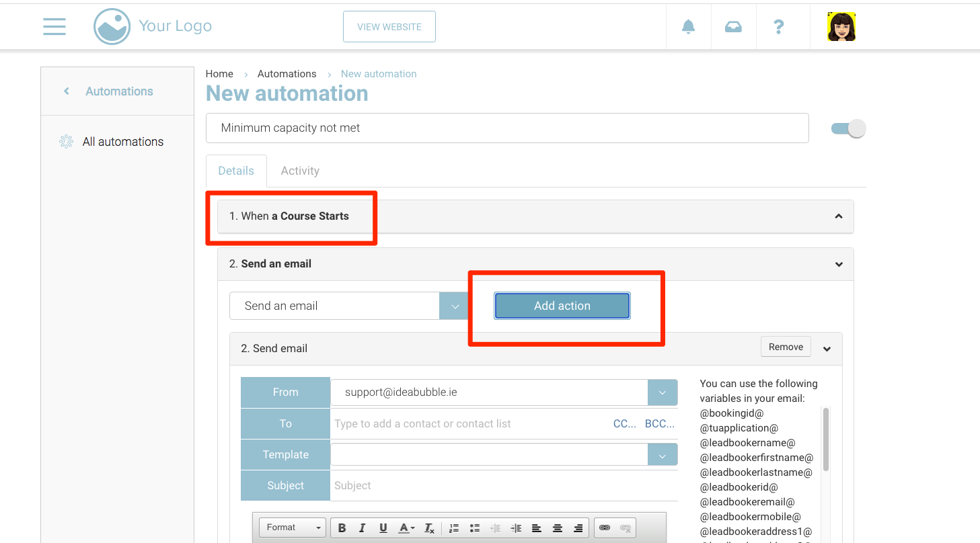Viewport: 980px width, 543px height.
Task: Expand the From address dropdown
Action: coord(662,392)
